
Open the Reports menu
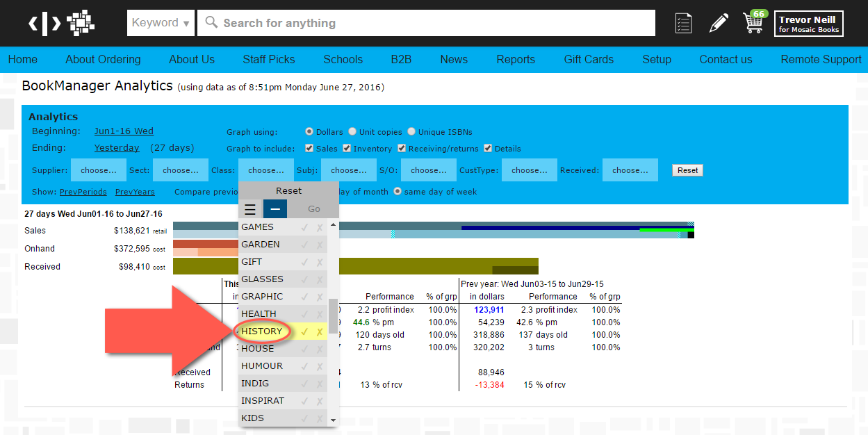[x=516, y=60]
